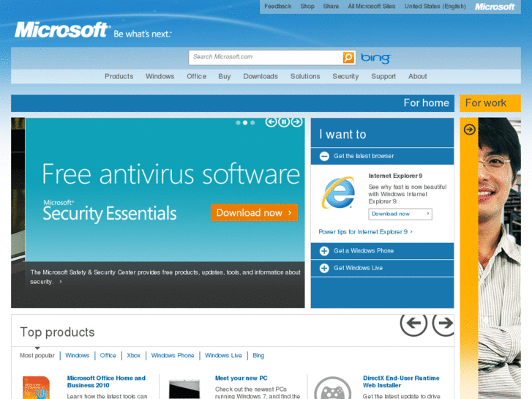The image size is (532, 399).
Task: Open the Safety & Security Center caption link
Action: point(165,277)
